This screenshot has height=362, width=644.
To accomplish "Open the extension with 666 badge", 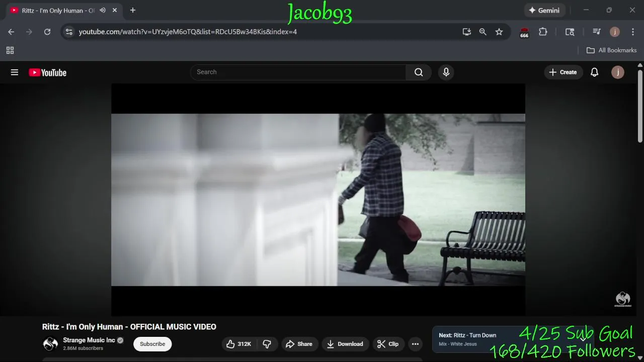I will [x=524, y=33].
